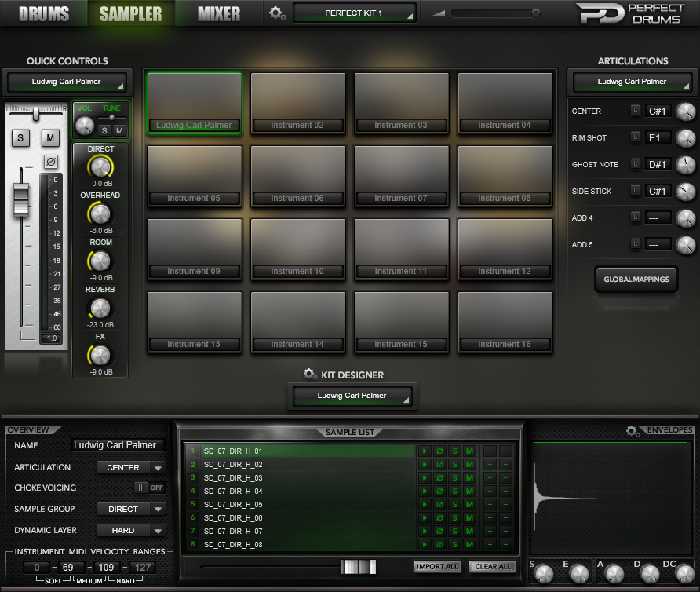Select the Instrument 12 pad

point(505,250)
